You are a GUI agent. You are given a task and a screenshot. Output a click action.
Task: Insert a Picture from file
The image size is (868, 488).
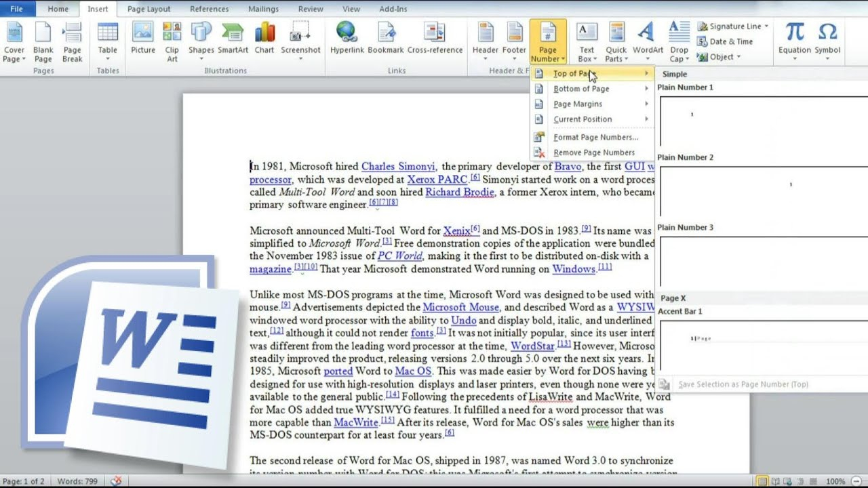(x=143, y=39)
